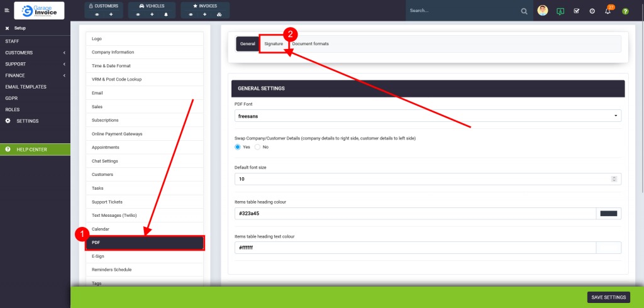Switch to the Signature tab
This screenshot has width=644, height=308.
274,43
